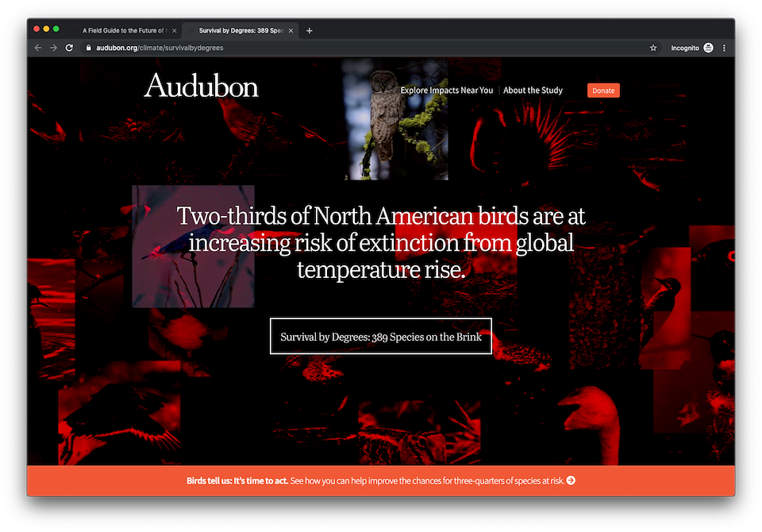762x532 pixels.
Task: Reload the page with the refresh icon
Action: [69, 48]
